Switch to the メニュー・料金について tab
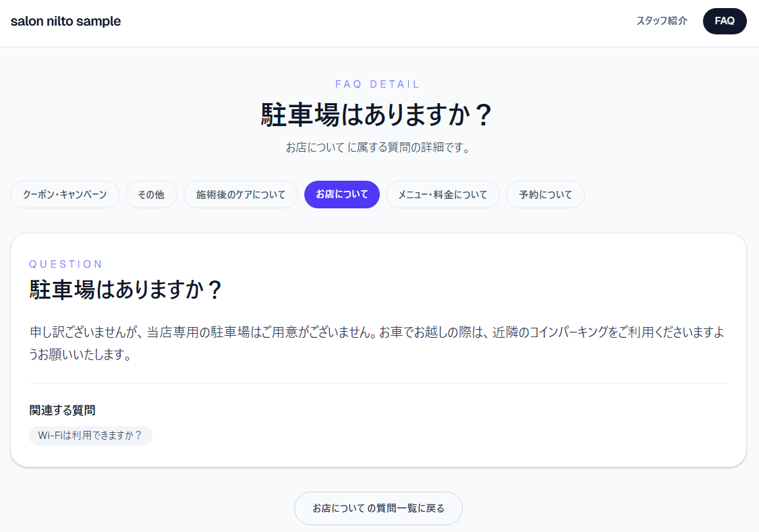Image resolution: width=759 pixels, height=532 pixels. (443, 195)
